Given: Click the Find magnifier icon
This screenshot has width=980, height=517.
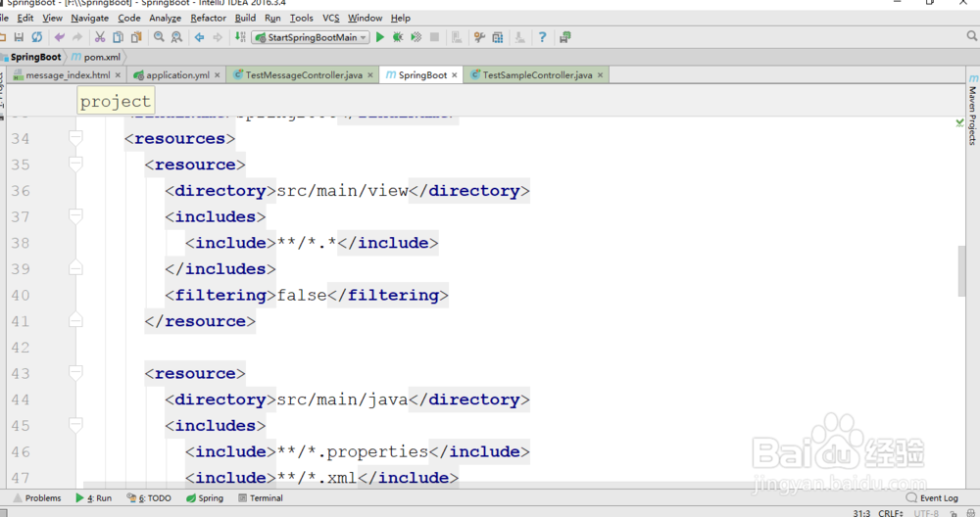Looking at the screenshot, I should pos(159,37).
